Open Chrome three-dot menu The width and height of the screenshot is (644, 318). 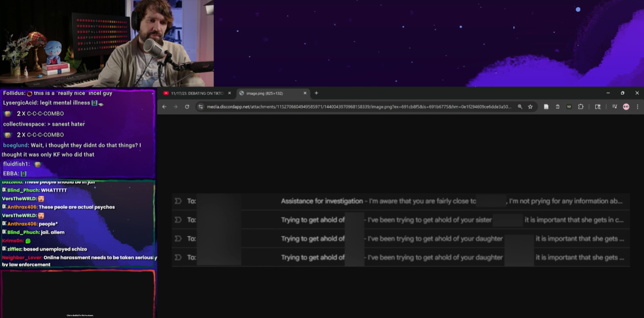pyautogui.click(x=637, y=107)
